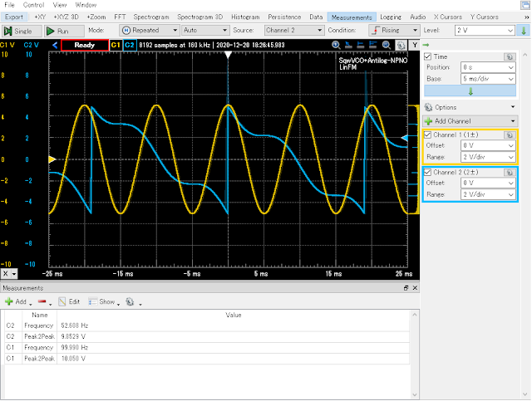Open the Condition Rising dropdown
The width and height of the screenshot is (532, 401).
[x=393, y=30]
